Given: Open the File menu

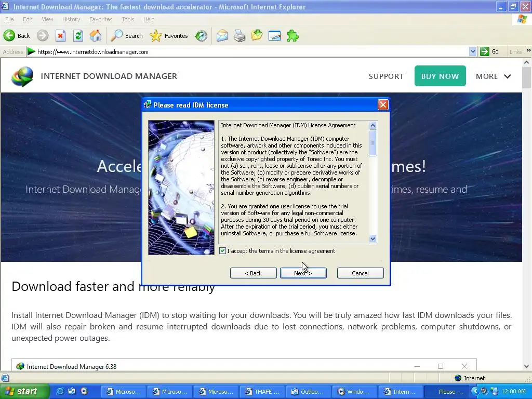Looking at the screenshot, I should [x=9, y=19].
